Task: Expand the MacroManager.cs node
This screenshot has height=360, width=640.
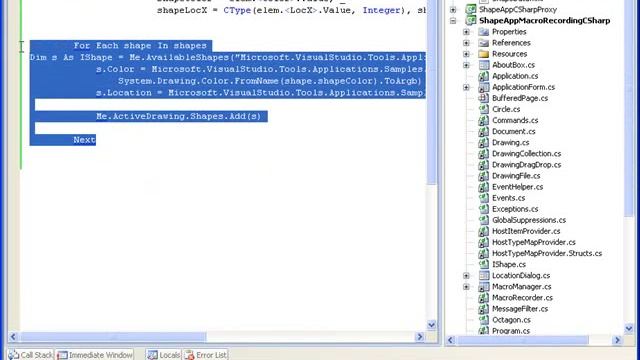Action: [466, 287]
